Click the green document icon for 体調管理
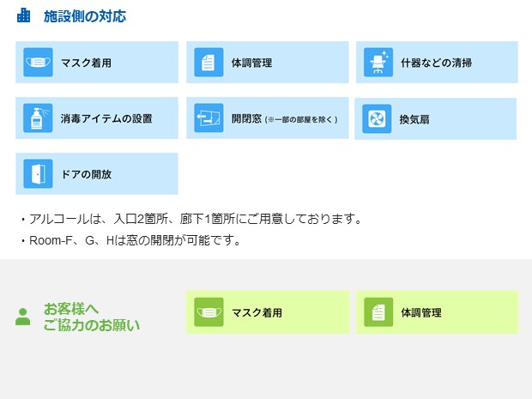 (x=378, y=312)
